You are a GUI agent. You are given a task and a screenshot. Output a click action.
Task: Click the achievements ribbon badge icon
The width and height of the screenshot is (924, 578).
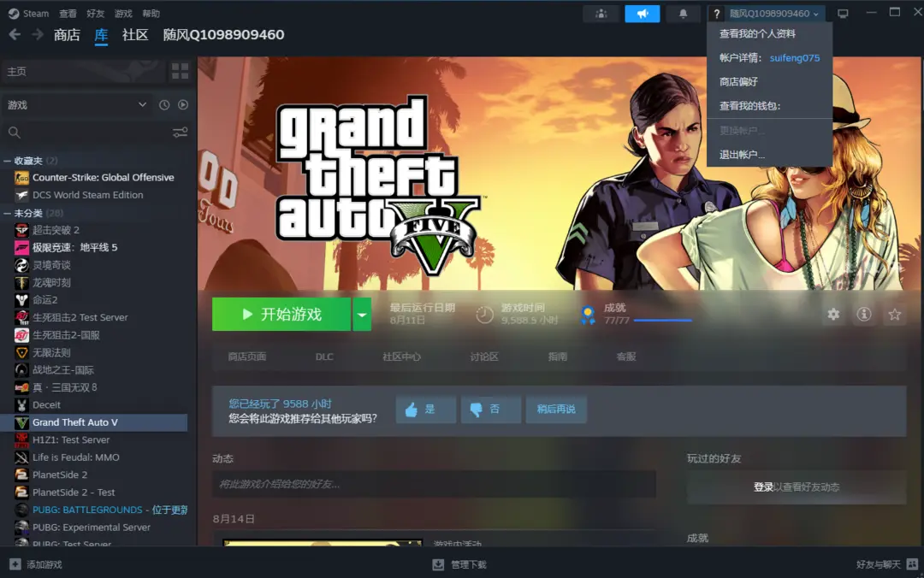pos(588,315)
